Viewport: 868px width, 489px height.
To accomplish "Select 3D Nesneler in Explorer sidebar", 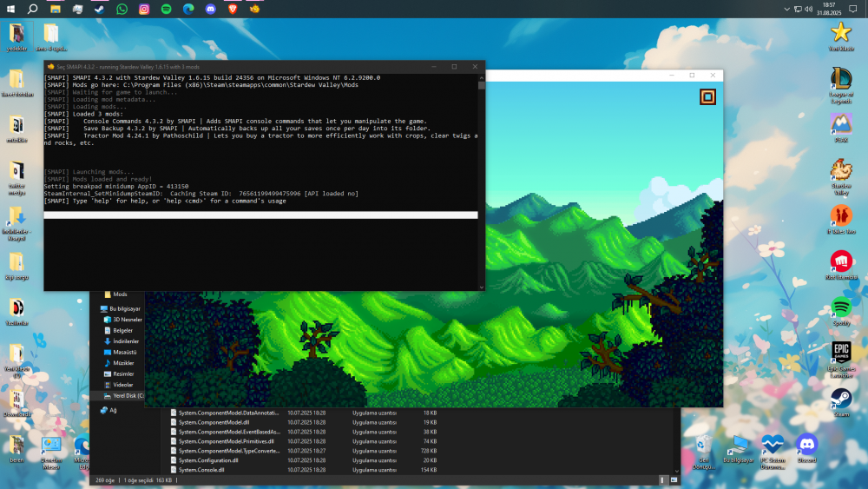I will click(123, 320).
